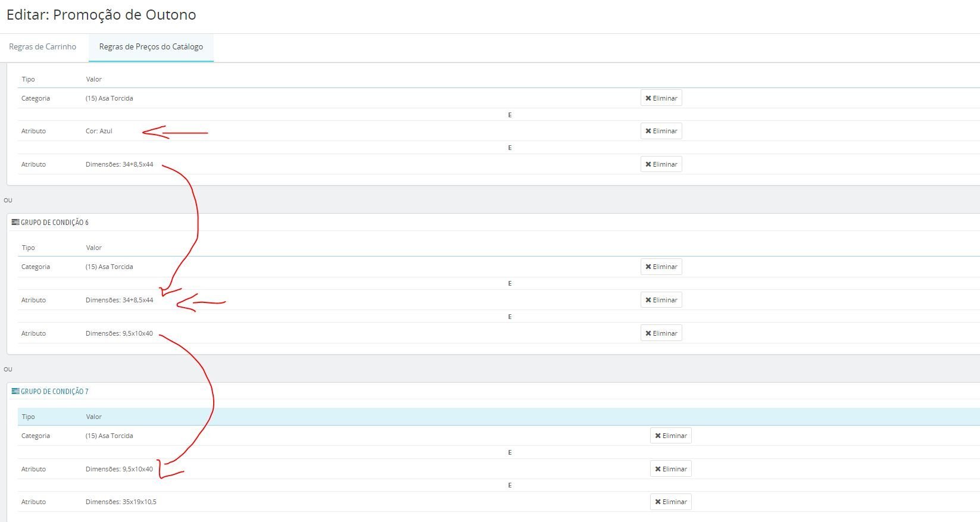The height and width of the screenshot is (522, 980).
Task: Click the Editar: Promoção de Outono title
Action: pos(101,15)
